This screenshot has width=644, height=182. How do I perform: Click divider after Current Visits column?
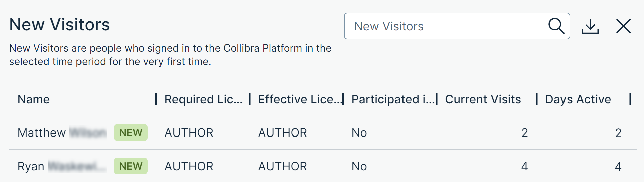coord(537,99)
